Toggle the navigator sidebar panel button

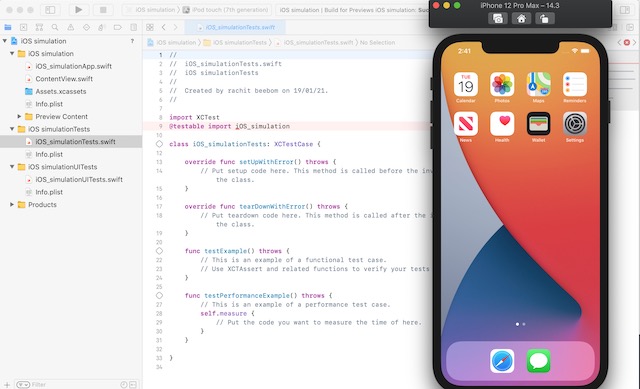(x=50, y=9)
